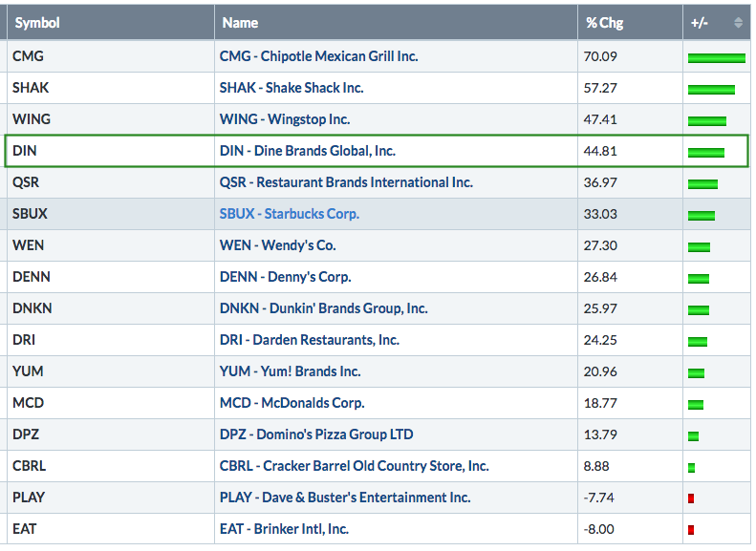The height and width of the screenshot is (551, 756).
Task: Click the red bar in PLAY row
Action: tap(691, 498)
